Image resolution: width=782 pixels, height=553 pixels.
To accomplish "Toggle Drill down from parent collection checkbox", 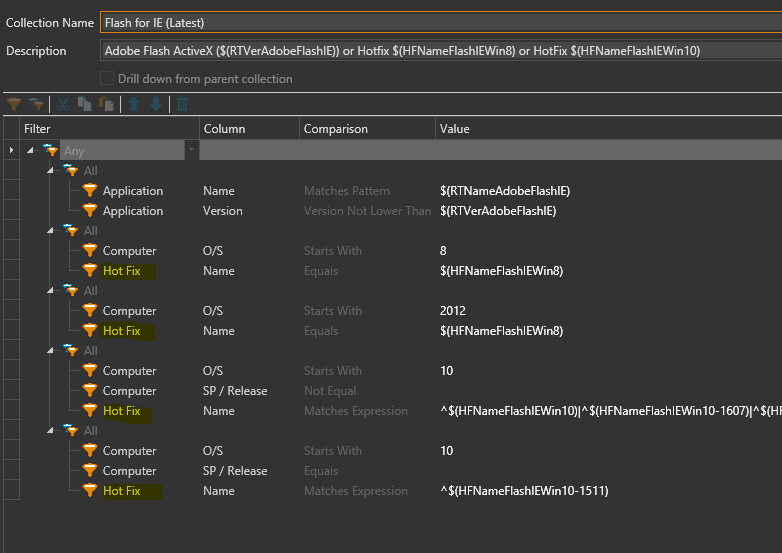I will [109, 79].
